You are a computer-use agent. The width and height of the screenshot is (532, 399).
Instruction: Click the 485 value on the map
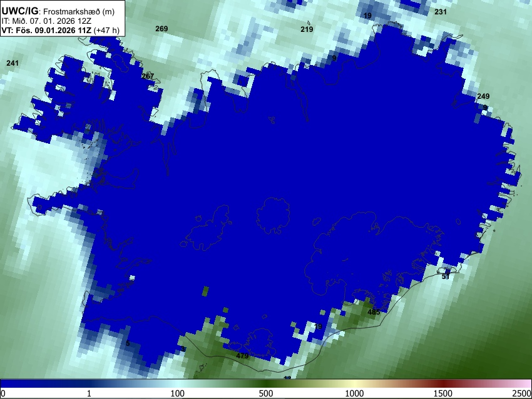(374, 312)
